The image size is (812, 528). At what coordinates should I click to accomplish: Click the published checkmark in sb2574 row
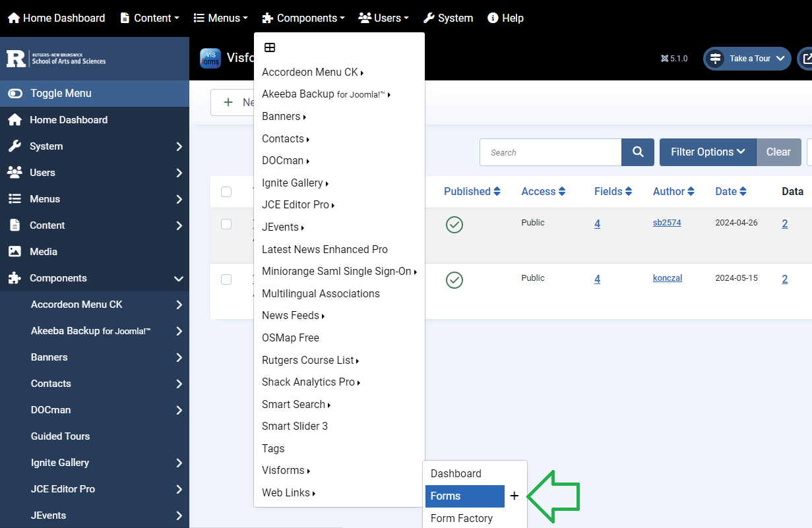[x=454, y=225]
